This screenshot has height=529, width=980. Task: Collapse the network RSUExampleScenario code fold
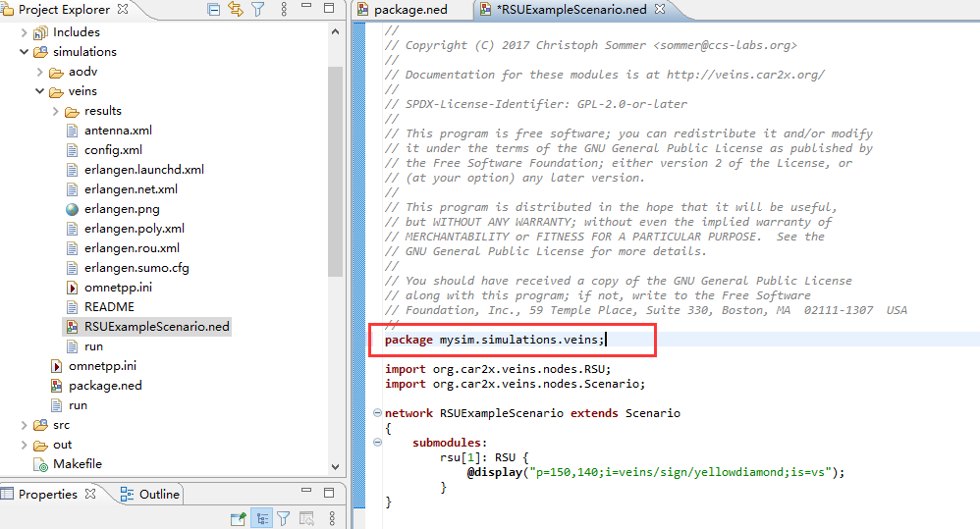click(x=377, y=413)
